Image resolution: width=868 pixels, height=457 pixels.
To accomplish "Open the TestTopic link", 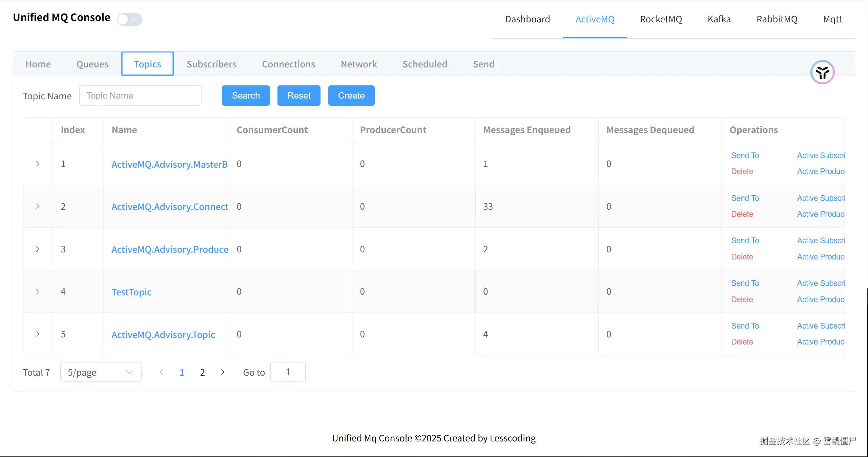I will 131,292.
